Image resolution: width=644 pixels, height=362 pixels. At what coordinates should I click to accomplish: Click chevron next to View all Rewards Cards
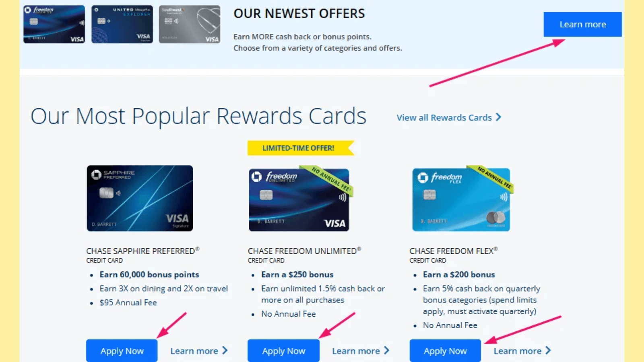tap(499, 117)
